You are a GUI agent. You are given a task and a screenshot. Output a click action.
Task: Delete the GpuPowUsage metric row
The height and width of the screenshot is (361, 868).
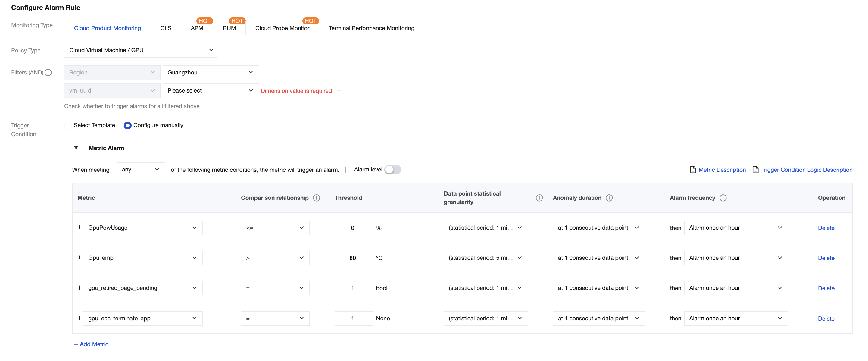pos(826,228)
